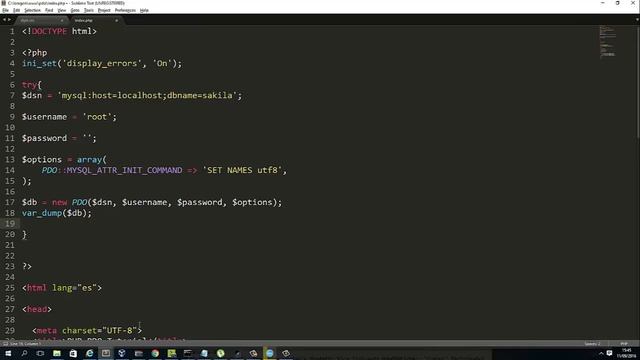Open Windows taskbar search
Viewport: 640px width, 360px height.
click(x=24, y=353)
